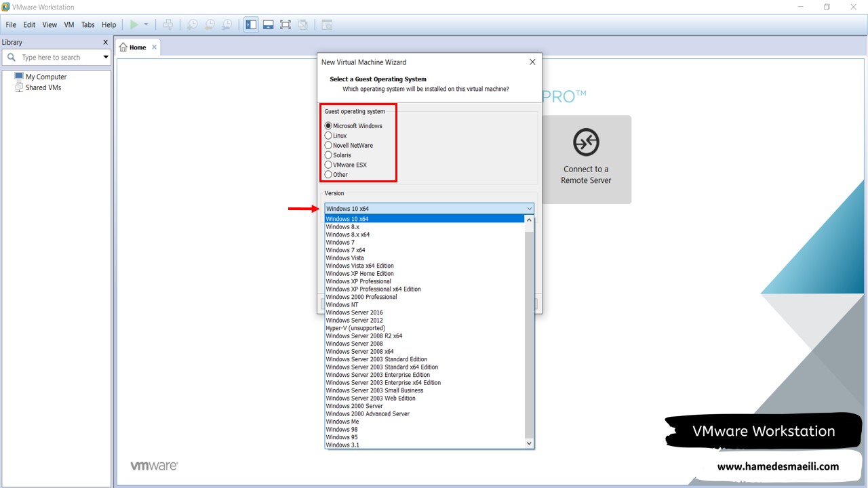Viewport: 868px width, 488px height.
Task: Click the Take Snapshot toolbar icon
Action: 193,24
